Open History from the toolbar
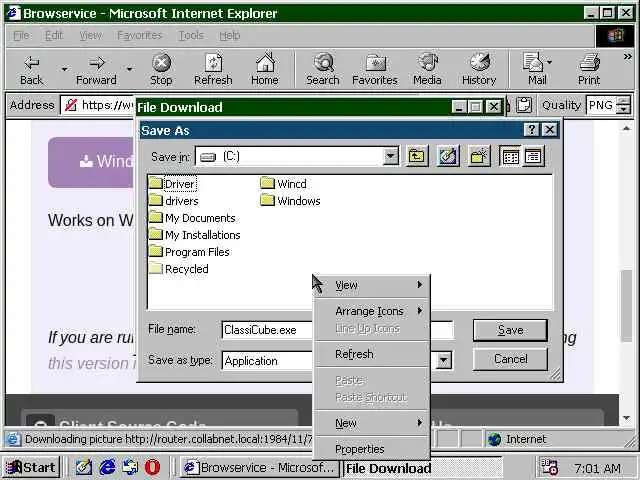This screenshot has height=480, width=640. 479,69
